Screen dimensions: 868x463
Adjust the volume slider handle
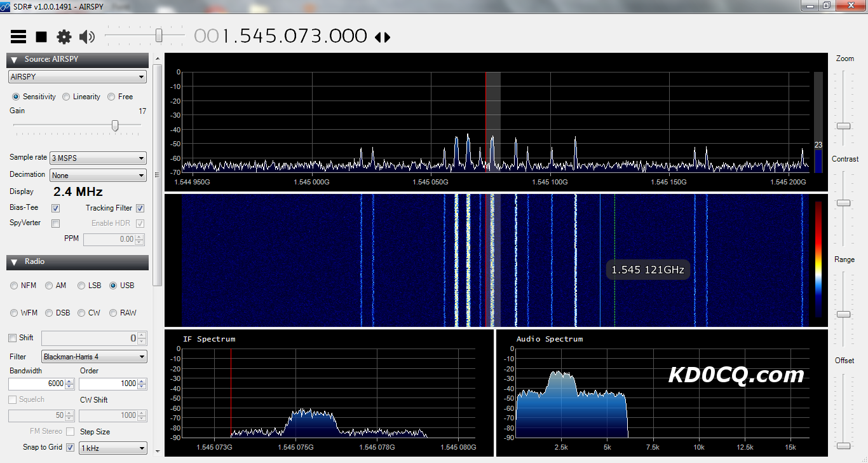(x=159, y=35)
